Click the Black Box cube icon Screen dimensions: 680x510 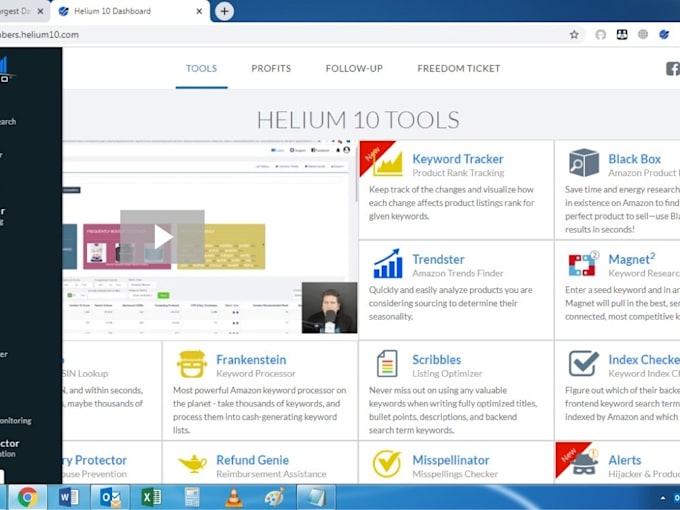pyautogui.click(x=584, y=163)
